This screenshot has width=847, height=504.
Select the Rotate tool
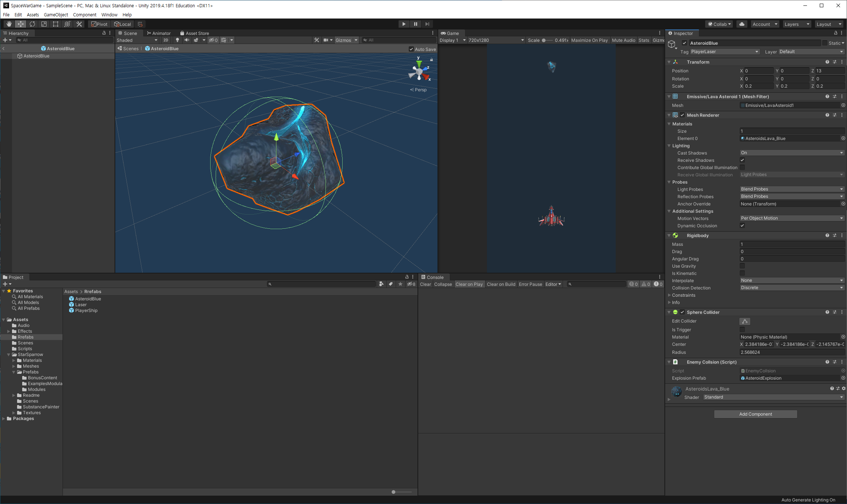pos(32,24)
